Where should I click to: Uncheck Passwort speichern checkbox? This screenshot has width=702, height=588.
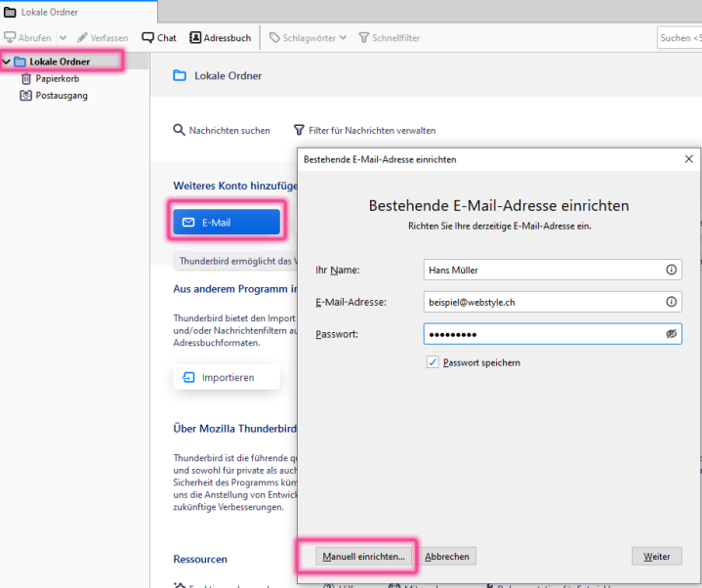433,362
